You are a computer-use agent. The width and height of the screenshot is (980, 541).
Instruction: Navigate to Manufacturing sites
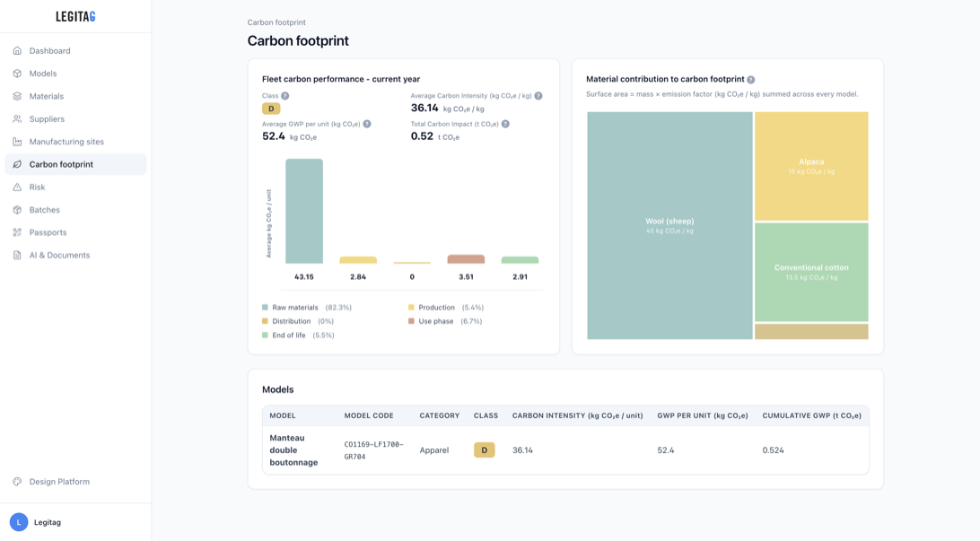[75, 142]
